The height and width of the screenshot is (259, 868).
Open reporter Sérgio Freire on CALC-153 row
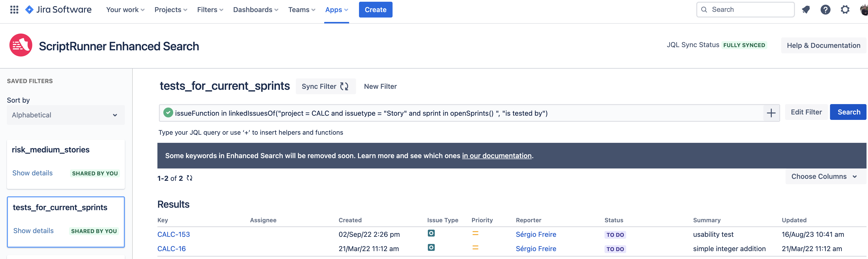coord(536,234)
